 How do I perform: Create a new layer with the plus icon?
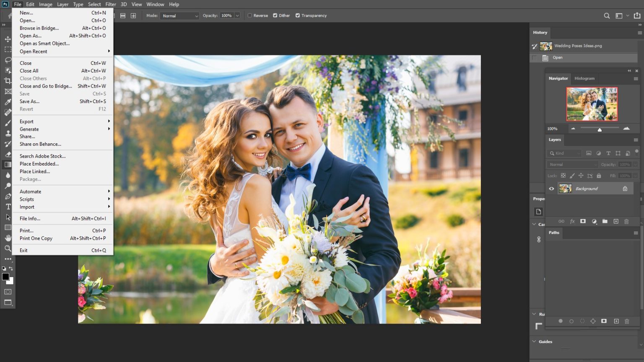tap(616, 221)
